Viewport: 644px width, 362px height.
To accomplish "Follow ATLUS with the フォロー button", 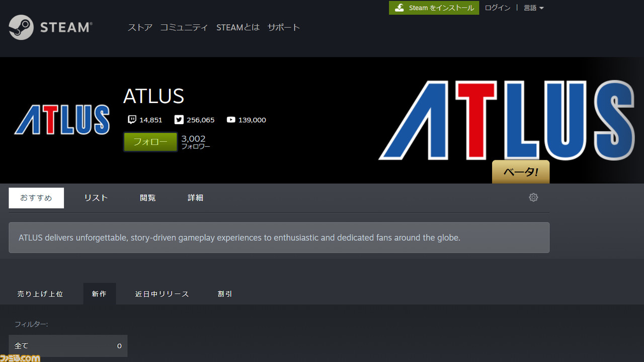I will (150, 142).
